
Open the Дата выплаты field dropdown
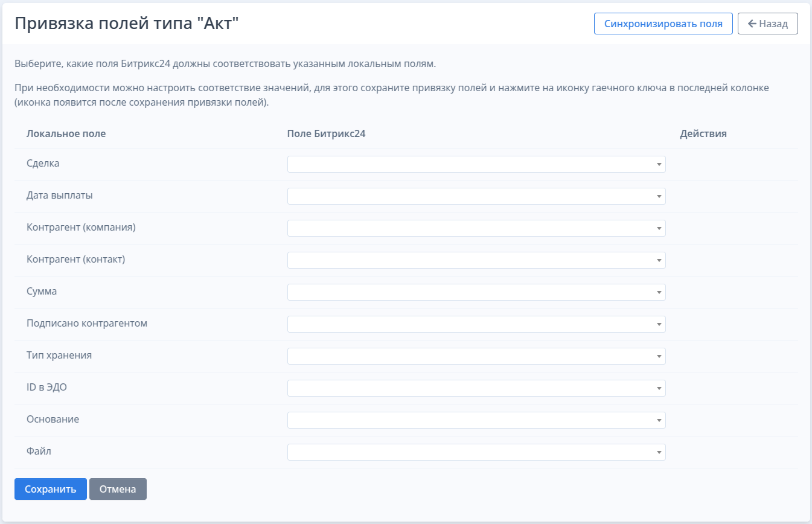[x=476, y=196]
